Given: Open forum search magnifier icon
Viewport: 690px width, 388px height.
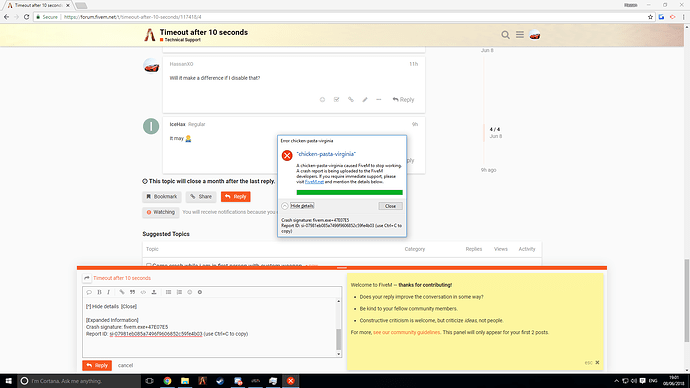Looking at the screenshot, I should (x=505, y=35).
